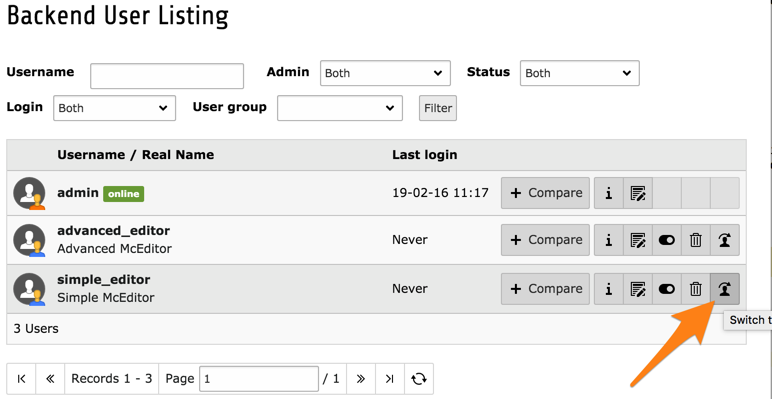Image resolution: width=772 pixels, height=399 pixels.
Task: Click the '3 Users' count text
Action: pyautogui.click(x=36, y=329)
